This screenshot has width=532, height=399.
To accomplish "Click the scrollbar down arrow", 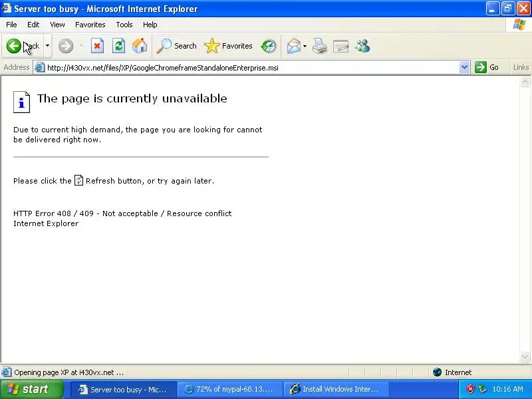I will coord(525,356).
